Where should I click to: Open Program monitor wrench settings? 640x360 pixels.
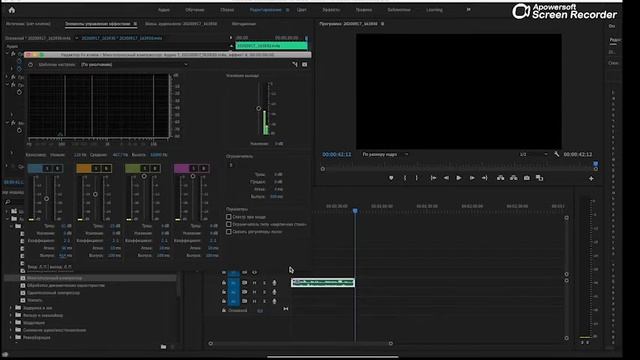pyautogui.click(x=557, y=154)
